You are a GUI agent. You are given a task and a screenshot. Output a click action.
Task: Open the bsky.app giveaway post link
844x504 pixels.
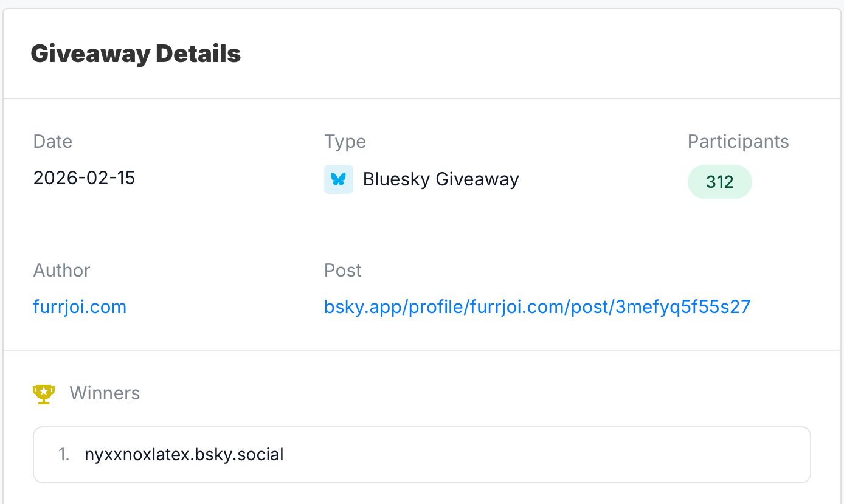tap(537, 307)
